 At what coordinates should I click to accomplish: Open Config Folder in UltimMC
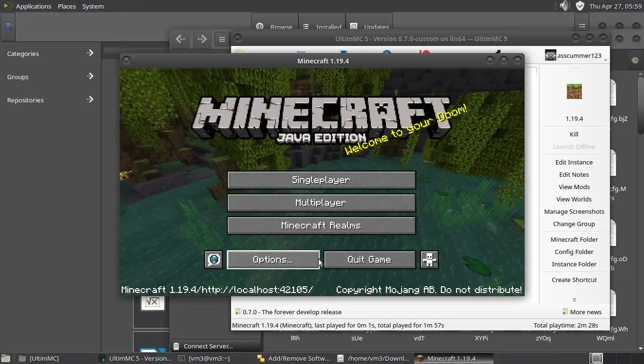click(x=574, y=252)
